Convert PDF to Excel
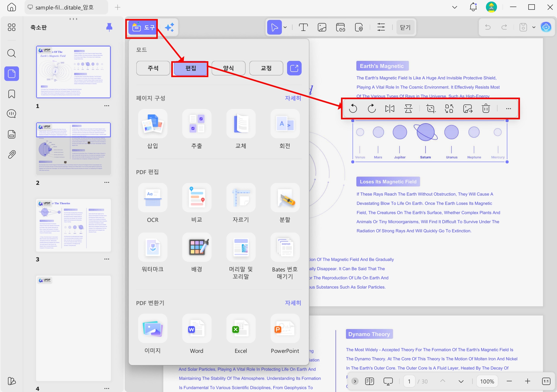Image resolution: width=557 pixels, height=392 pixels. 241,328
